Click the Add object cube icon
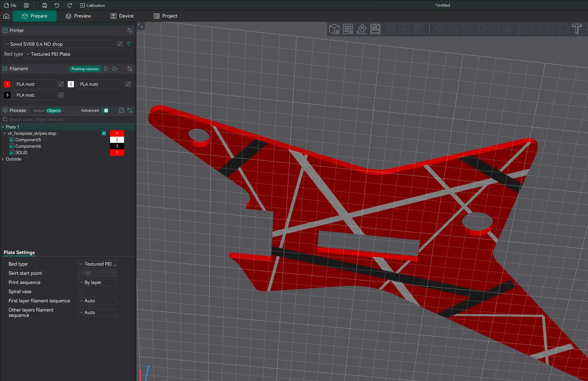This screenshot has height=381, width=588. click(x=334, y=29)
